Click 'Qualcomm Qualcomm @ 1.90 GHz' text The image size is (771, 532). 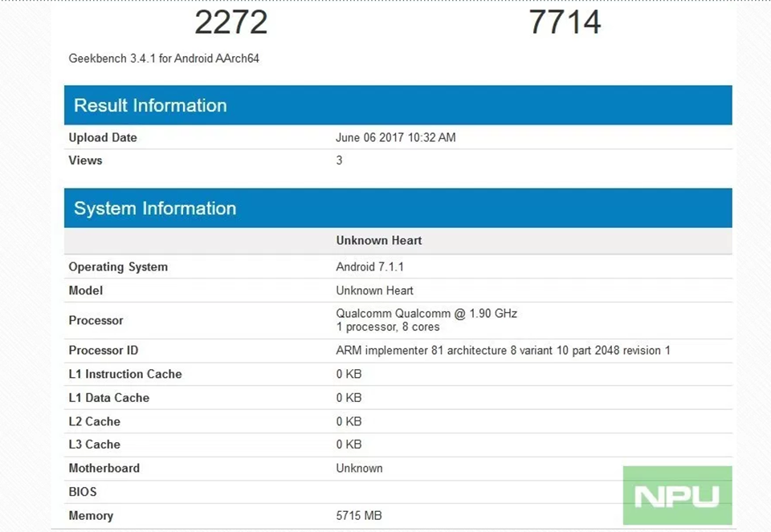tap(426, 314)
